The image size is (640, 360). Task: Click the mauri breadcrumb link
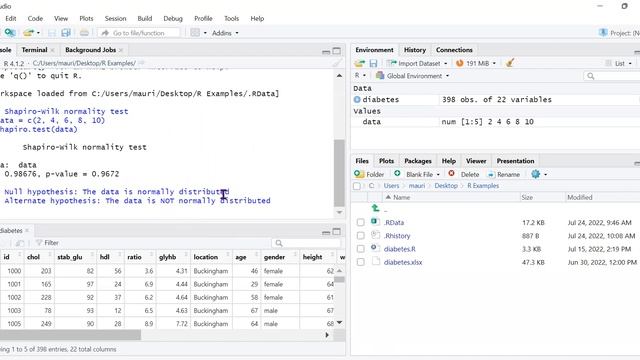(x=417, y=186)
